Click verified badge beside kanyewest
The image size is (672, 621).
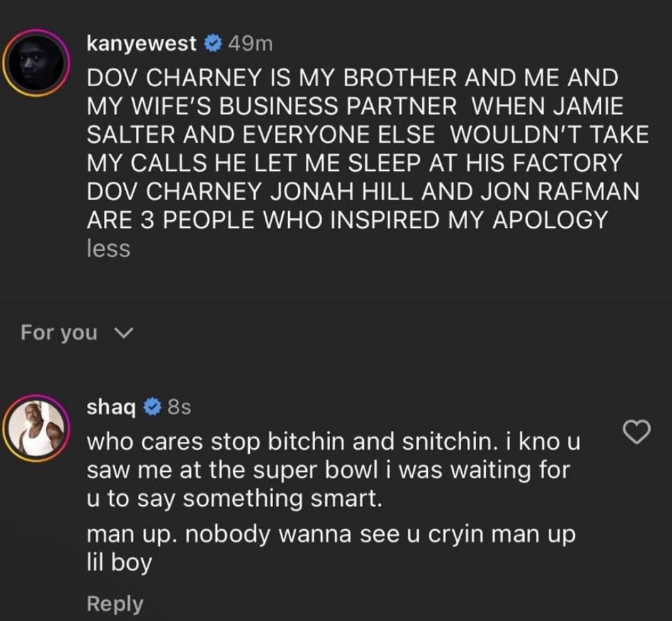[x=213, y=43]
